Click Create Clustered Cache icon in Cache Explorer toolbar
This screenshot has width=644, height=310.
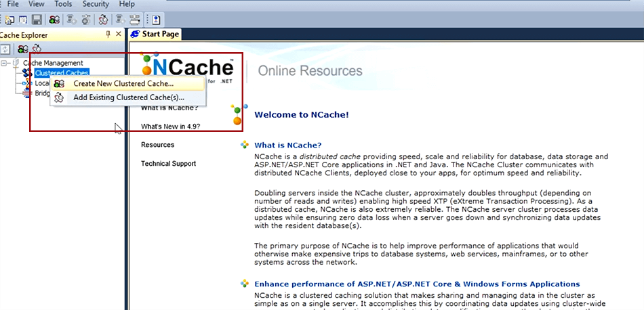(23, 49)
